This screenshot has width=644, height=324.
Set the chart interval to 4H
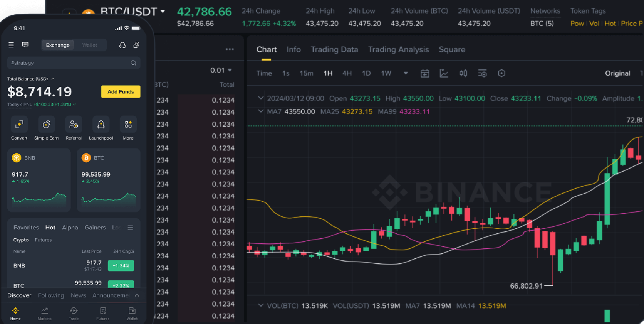click(x=347, y=73)
